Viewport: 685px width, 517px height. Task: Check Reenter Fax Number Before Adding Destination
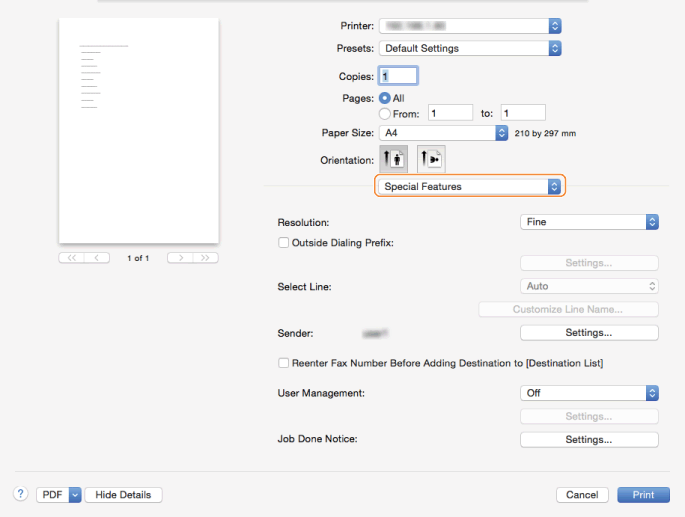[284, 363]
